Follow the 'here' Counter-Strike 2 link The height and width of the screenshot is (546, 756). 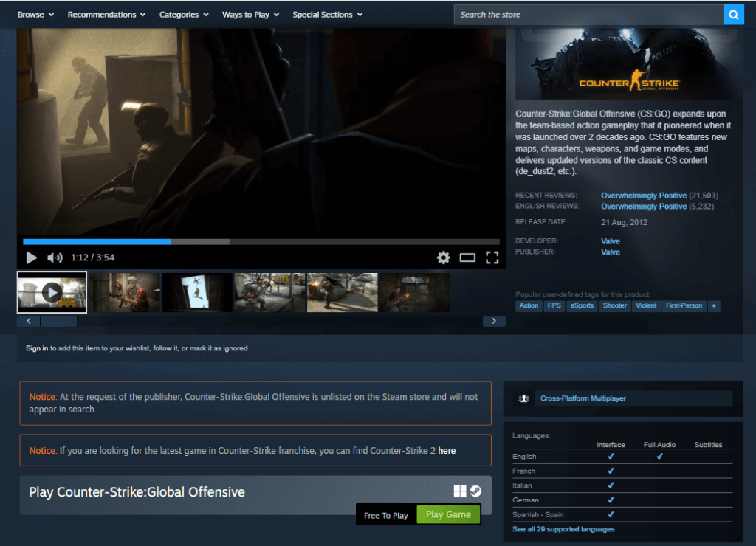(447, 451)
